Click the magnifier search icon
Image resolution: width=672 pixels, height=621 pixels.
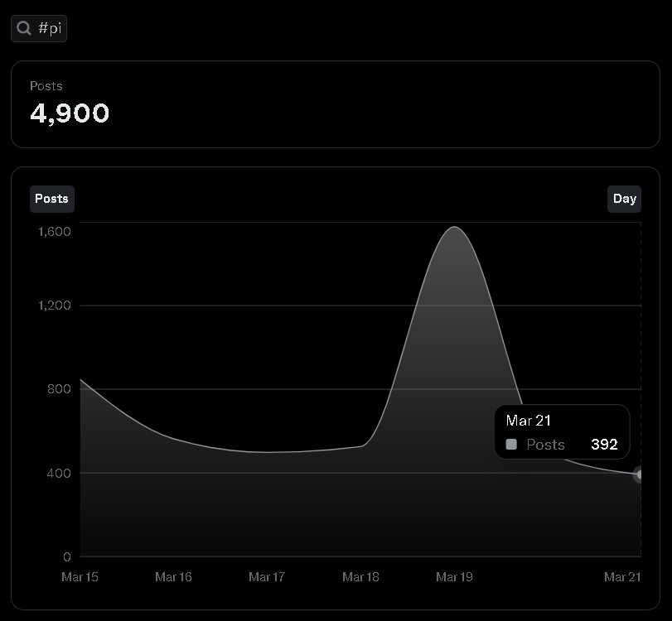click(x=24, y=29)
